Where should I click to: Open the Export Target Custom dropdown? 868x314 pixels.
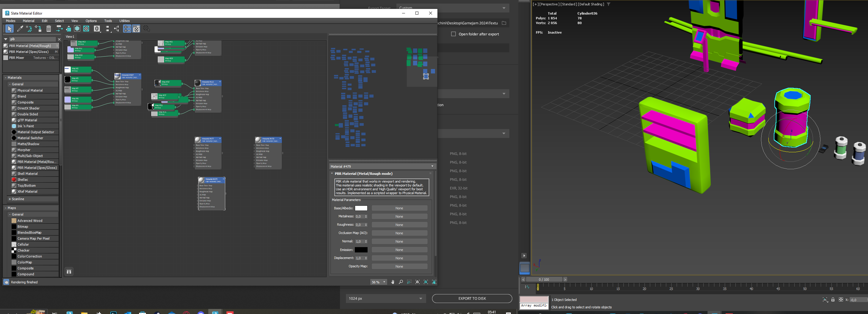point(453,8)
